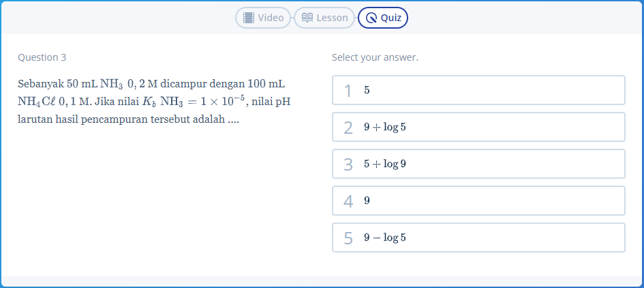Screen dimensions: 644x288
Task: Click the open book Lesson icon
Action: pos(307,18)
